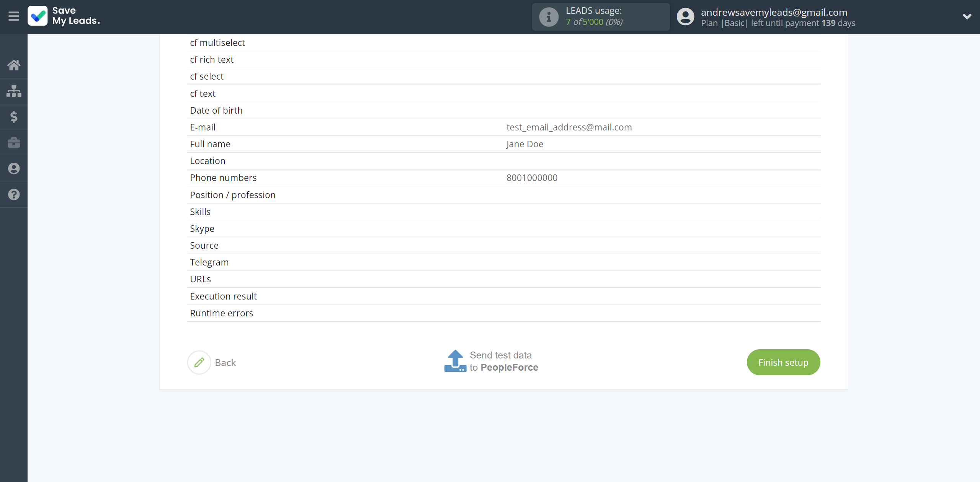
Task: Click the Runtime errors label
Action: click(221, 313)
